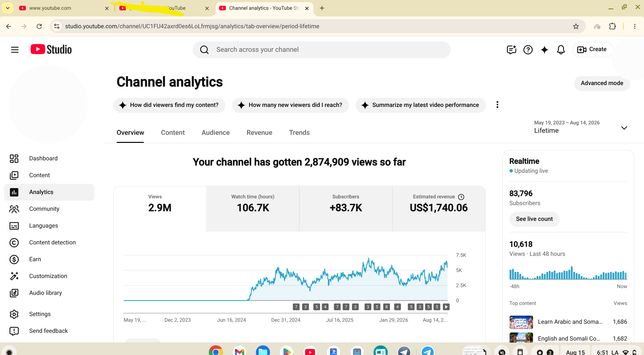Open Earn in the sidebar
This screenshot has width=644, height=355.
tap(49, 260)
